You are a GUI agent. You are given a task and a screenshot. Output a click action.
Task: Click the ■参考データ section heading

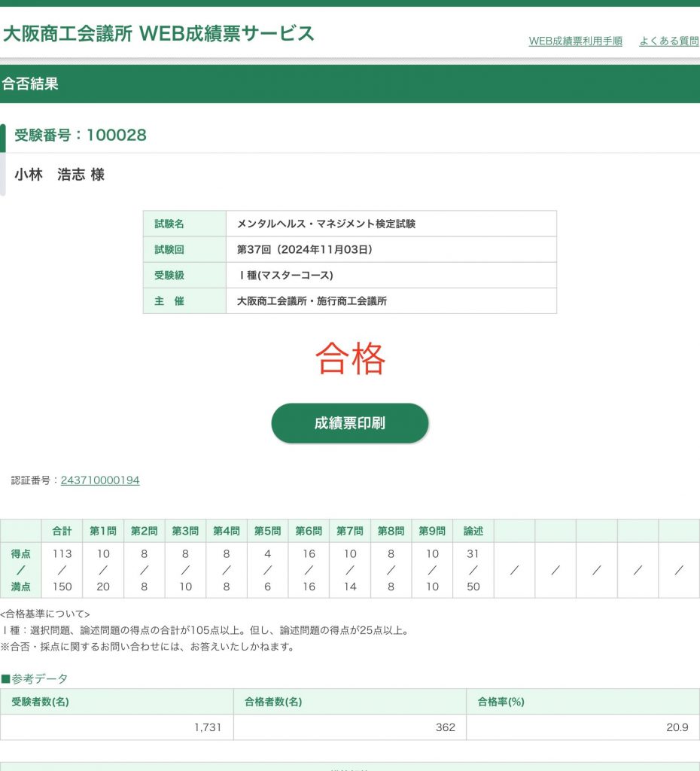coord(35,679)
